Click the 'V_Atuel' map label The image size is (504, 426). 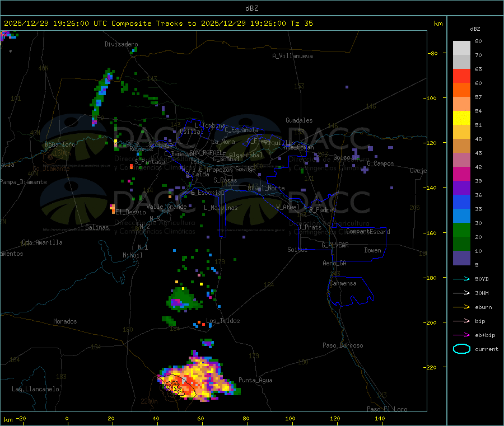click(x=288, y=207)
